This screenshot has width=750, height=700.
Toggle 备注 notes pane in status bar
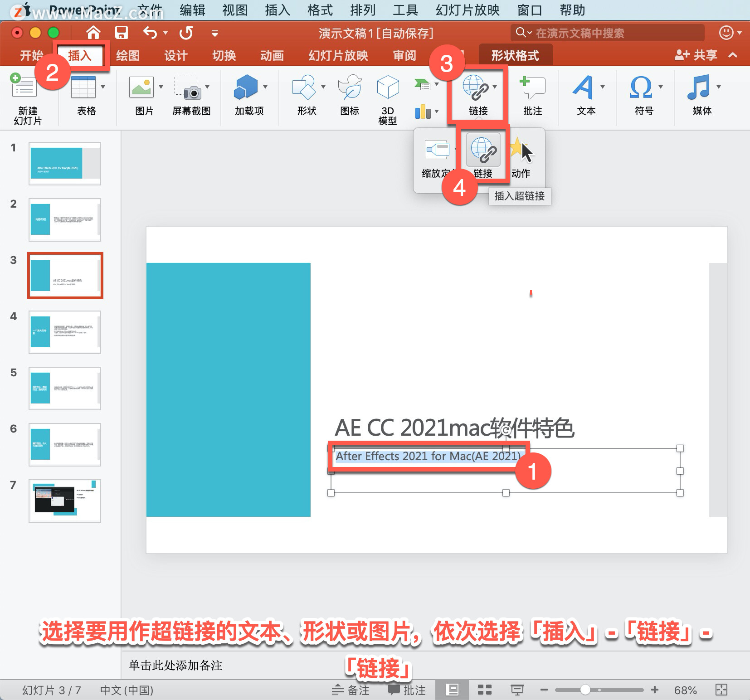(351, 690)
